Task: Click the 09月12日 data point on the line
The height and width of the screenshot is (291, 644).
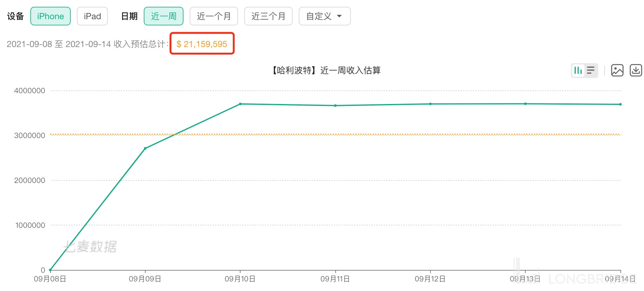Action: [430, 104]
